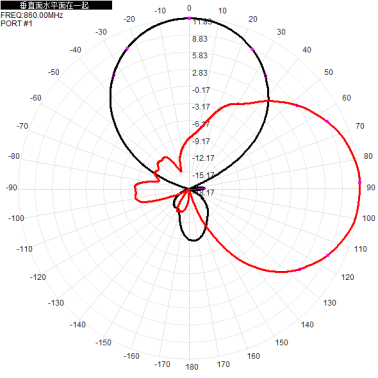
Task: Click the "0" angle label
Action: point(189,8)
